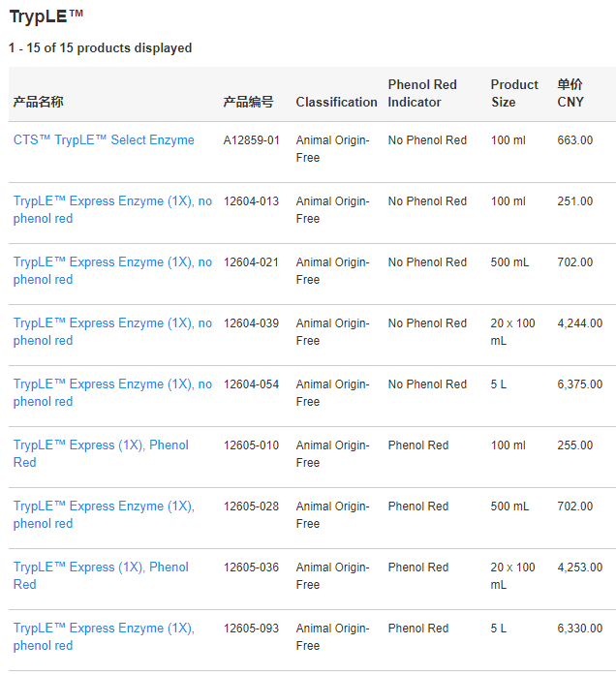Select catalog number 12605-010
616x675 pixels.
251,445
